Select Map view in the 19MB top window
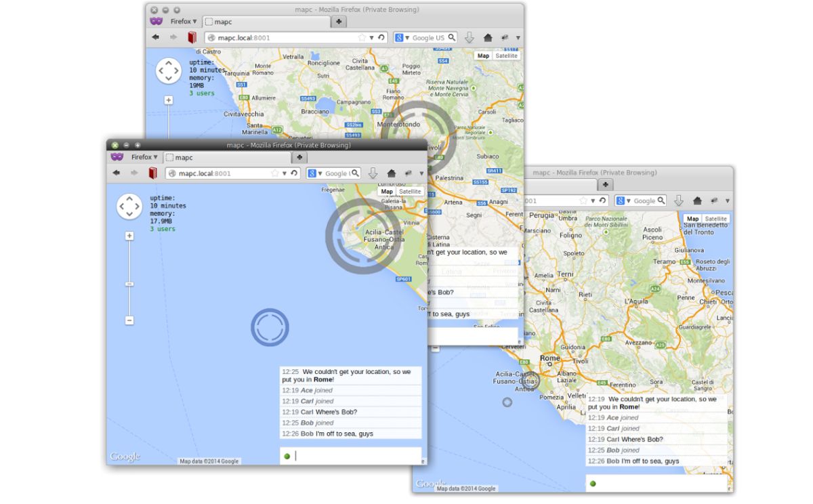Image resolution: width=813 pixels, height=504 pixels. [483, 56]
